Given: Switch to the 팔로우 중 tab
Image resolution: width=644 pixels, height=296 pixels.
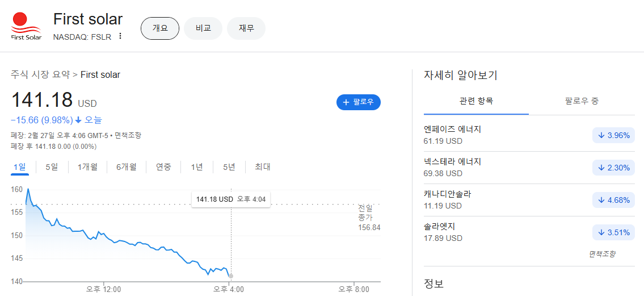Looking at the screenshot, I should pos(582,101).
